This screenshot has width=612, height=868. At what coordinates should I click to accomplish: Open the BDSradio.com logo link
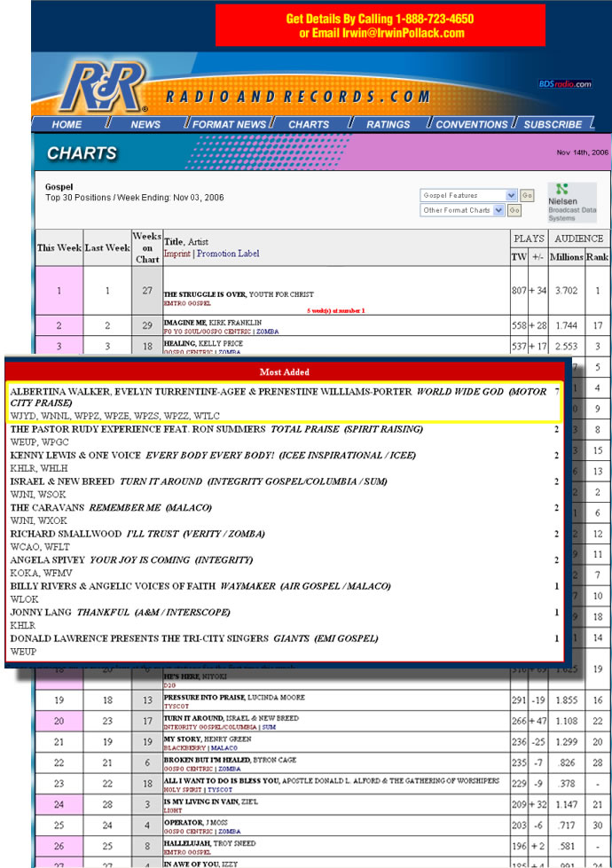coord(564,84)
